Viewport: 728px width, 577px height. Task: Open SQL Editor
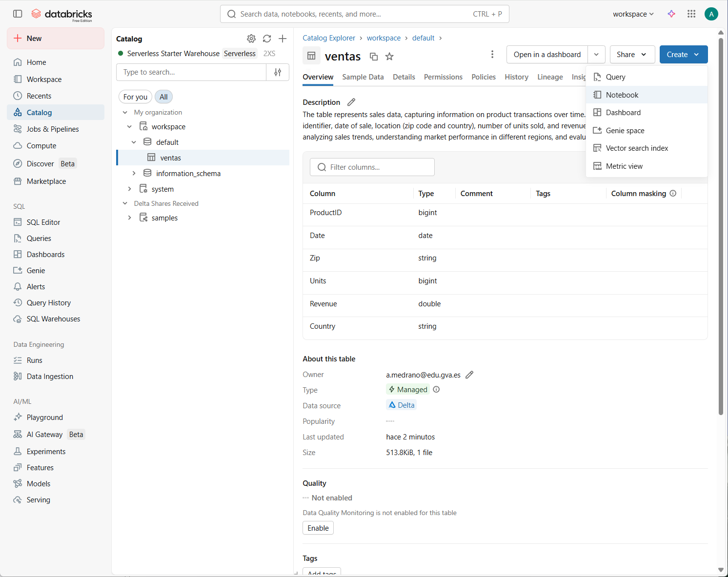pos(56,222)
